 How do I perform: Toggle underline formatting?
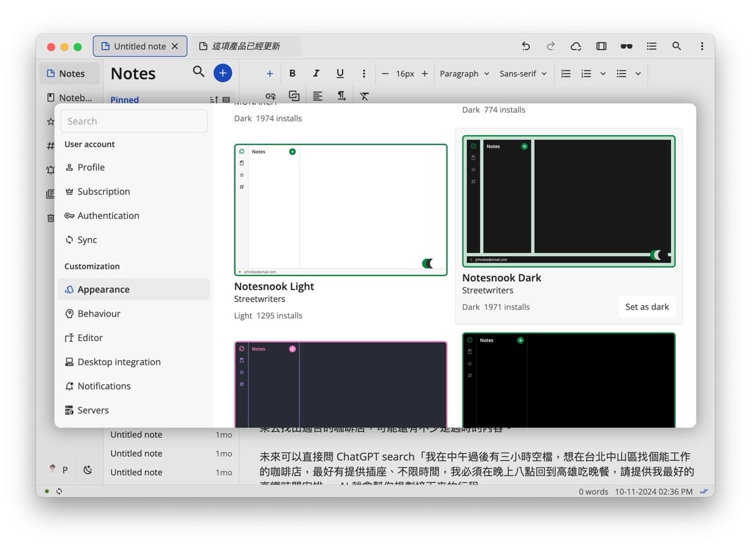click(340, 74)
